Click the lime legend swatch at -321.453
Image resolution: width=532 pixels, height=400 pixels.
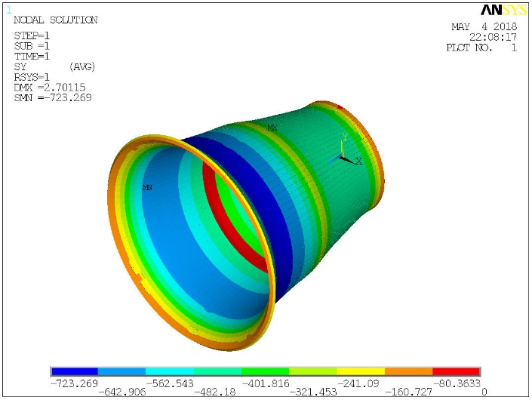pos(313,371)
